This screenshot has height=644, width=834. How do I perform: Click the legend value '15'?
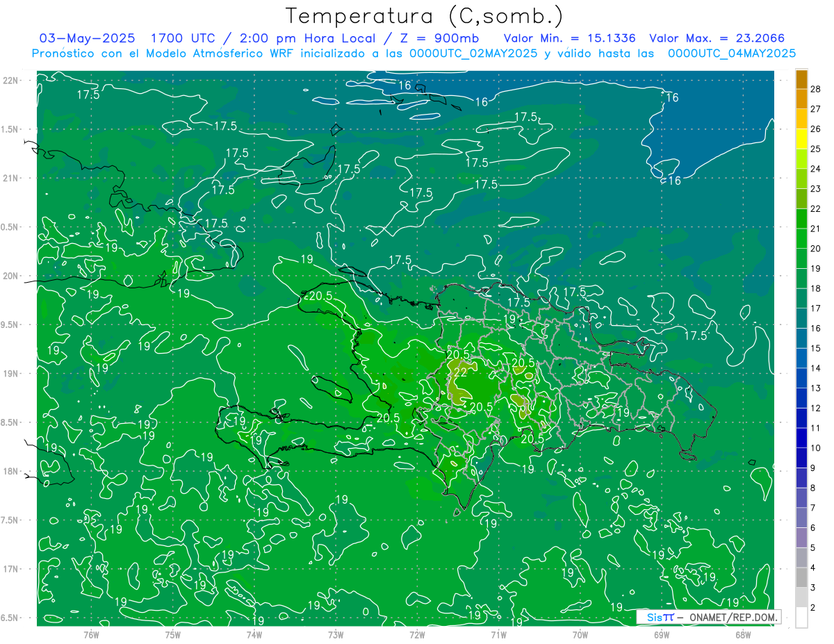click(815, 348)
